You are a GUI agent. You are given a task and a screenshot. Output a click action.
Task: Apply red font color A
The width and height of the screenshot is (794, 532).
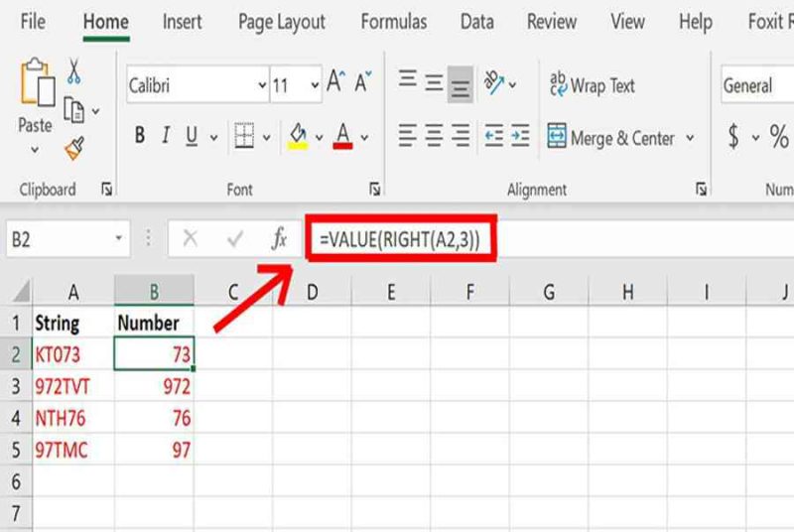[x=342, y=136]
